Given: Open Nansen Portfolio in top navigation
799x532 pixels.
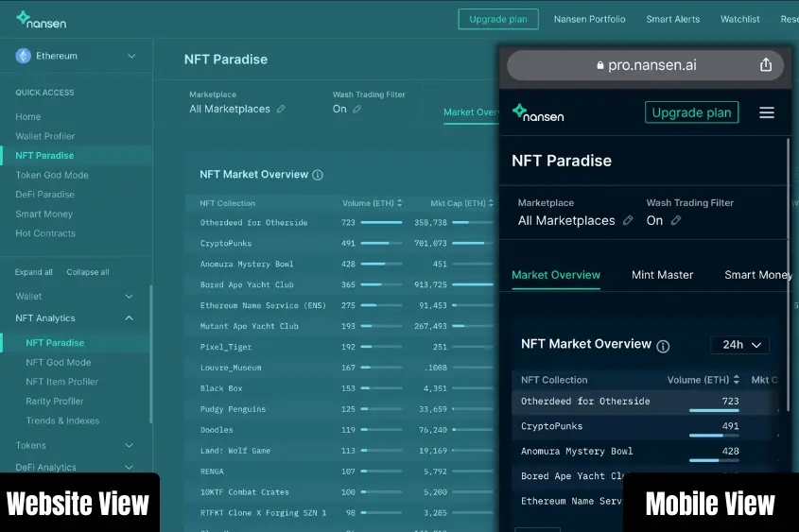Looking at the screenshot, I should coord(590,19).
